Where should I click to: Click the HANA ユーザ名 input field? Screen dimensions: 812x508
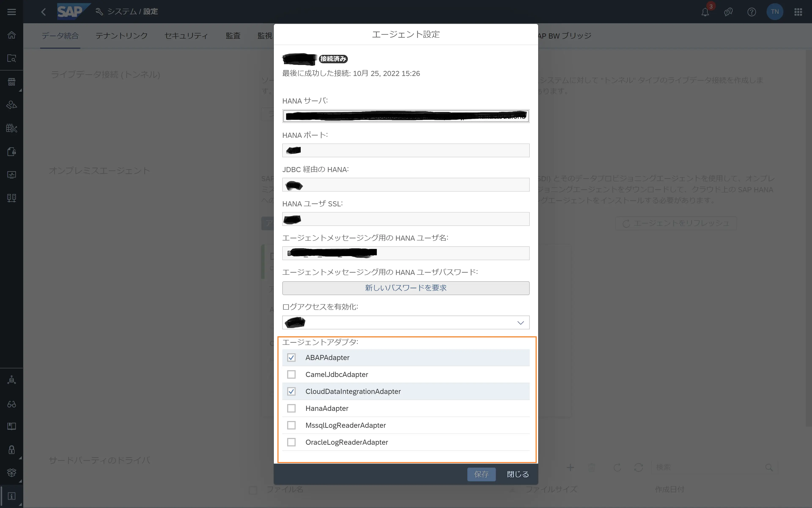[x=406, y=253]
